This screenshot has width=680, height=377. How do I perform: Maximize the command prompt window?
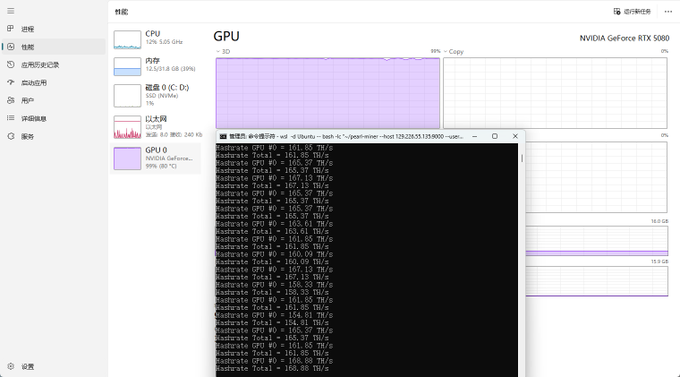pyautogui.click(x=495, y=136)
